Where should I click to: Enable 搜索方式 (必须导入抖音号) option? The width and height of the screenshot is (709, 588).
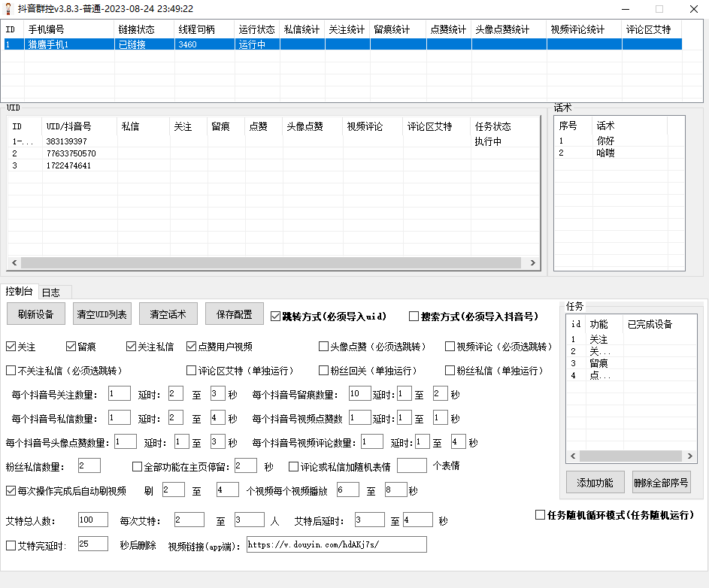pos(414,317)
